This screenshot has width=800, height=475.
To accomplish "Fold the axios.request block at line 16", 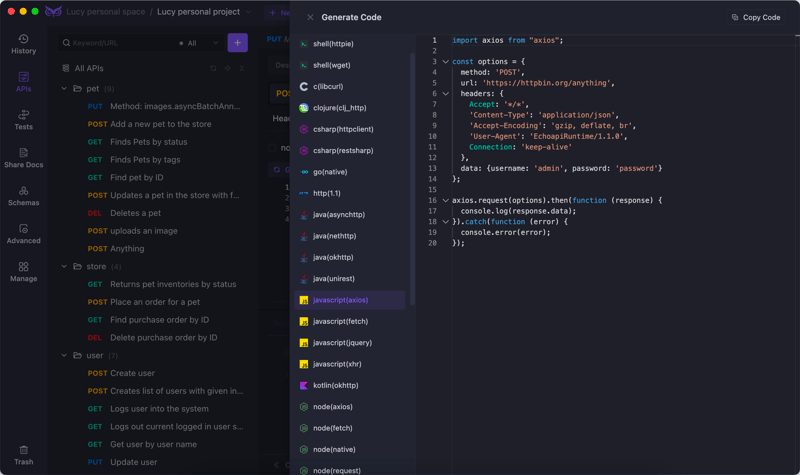I will point(445,201).
